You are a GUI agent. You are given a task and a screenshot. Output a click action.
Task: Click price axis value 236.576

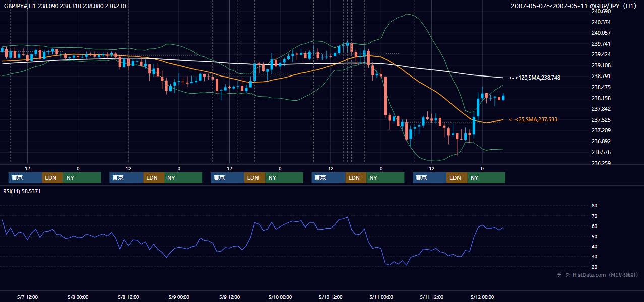(x=601, y=152)
